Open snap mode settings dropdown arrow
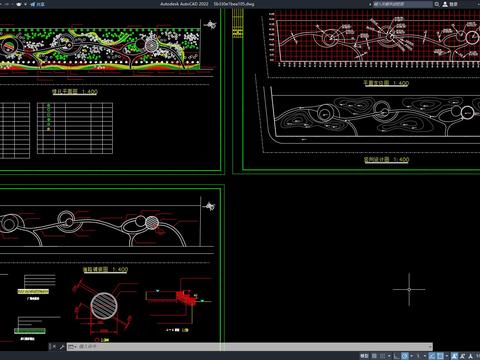This screenshot has width=480, height=360. tap(389, 356)
